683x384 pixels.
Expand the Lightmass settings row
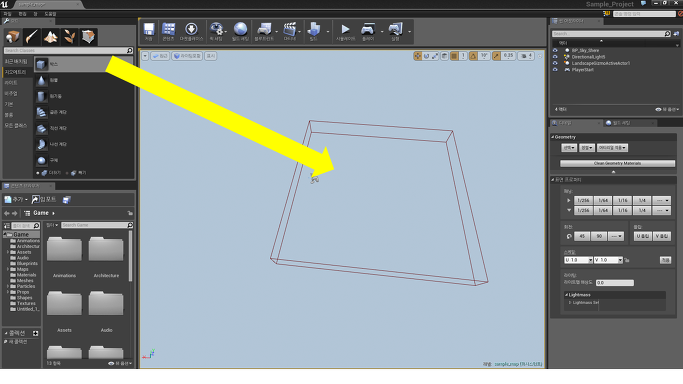(570, 303)
